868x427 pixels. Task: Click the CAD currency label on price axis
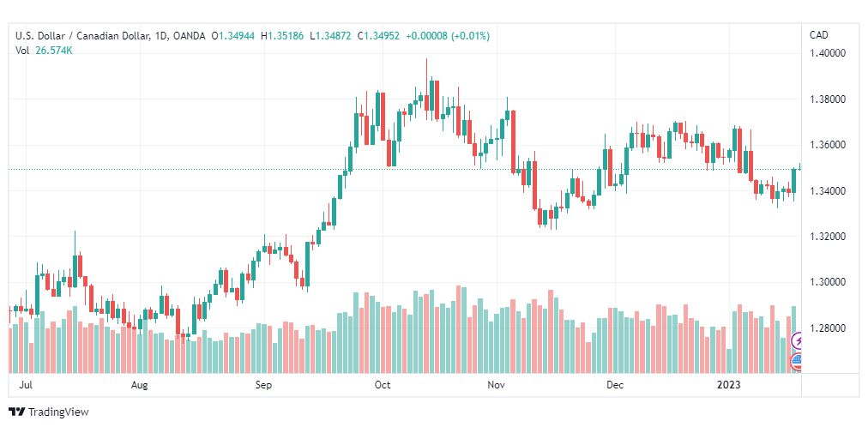pos(819,35)
